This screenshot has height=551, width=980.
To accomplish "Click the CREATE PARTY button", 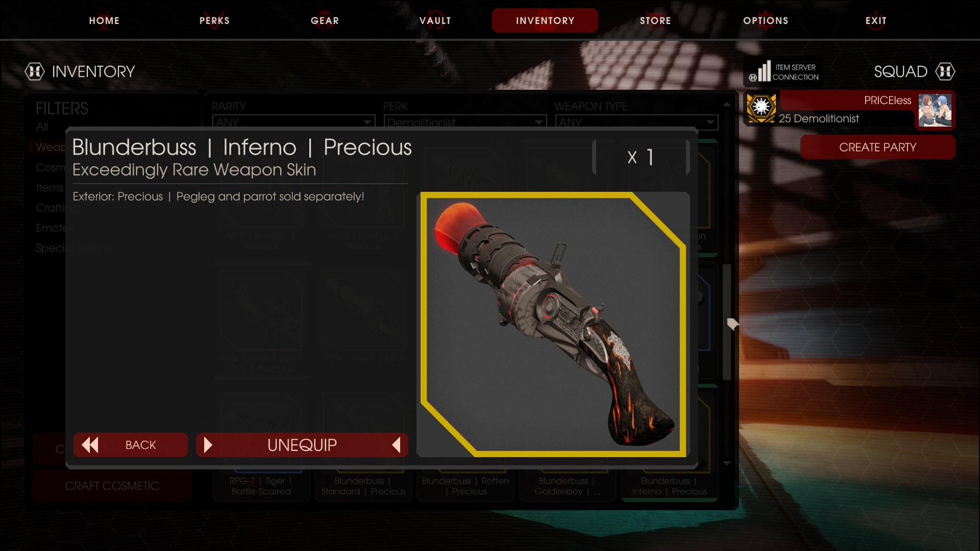I will [x=877, y=147].
